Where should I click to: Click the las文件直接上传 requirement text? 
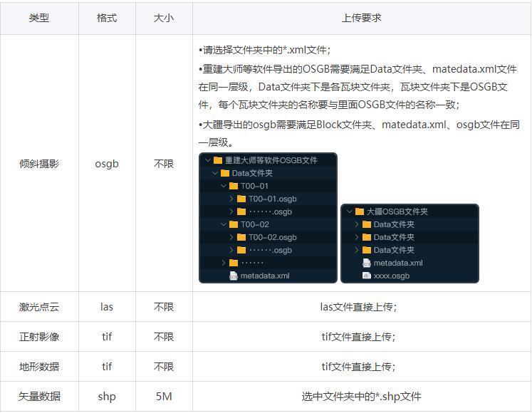pos(358,307)
